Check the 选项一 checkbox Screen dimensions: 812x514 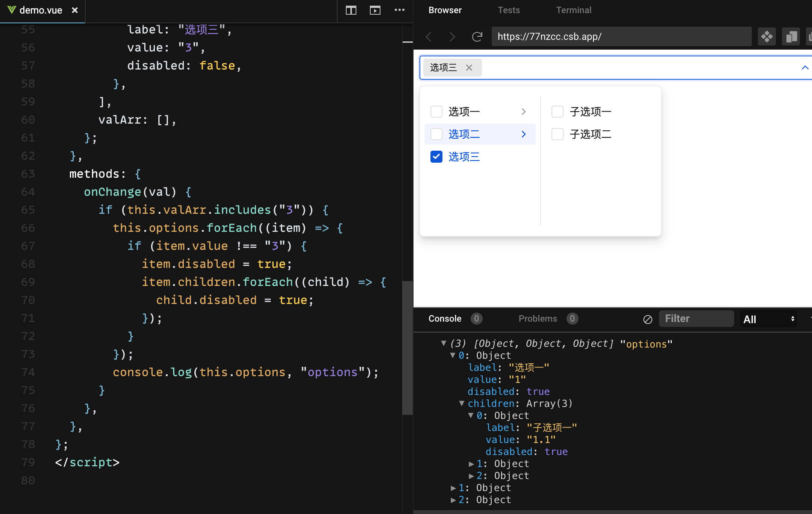point(436,111)
